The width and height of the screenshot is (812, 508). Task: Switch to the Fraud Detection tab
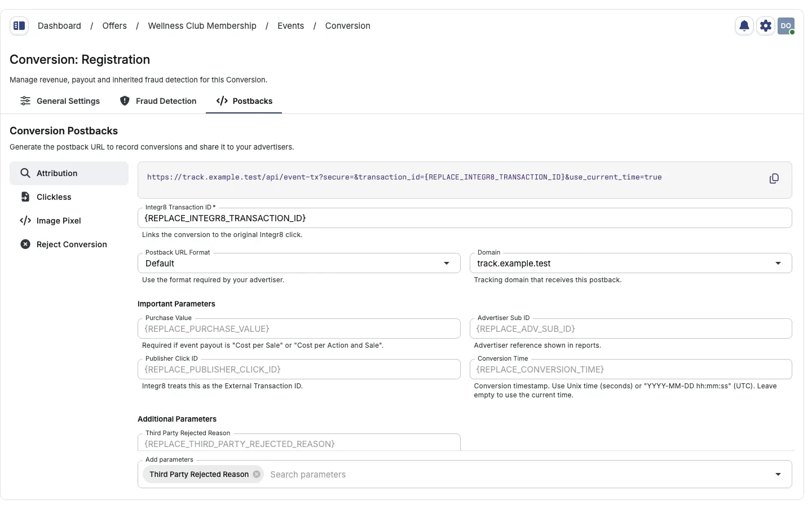point(158,101)
